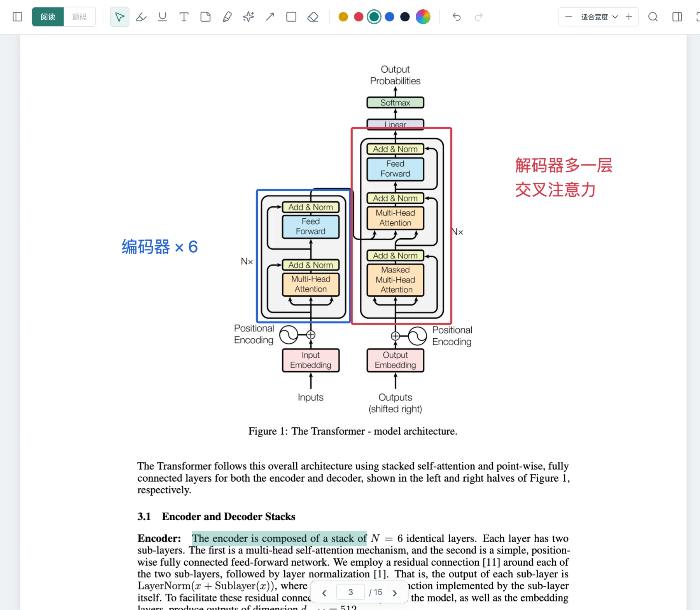The height and width of the screenshot is (610, 700).
Task: Switch to 阅读 reading mode tab
Action: (48, 17)
